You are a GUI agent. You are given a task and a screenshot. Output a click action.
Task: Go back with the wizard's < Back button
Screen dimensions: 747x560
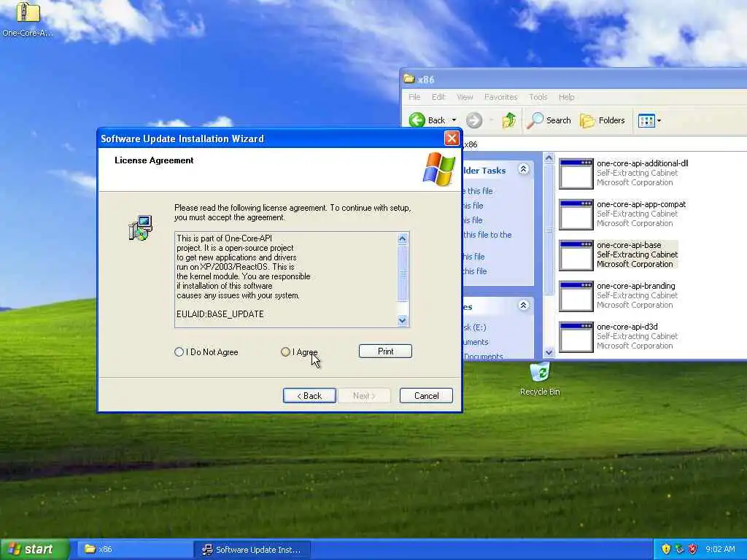coord(309,396)
